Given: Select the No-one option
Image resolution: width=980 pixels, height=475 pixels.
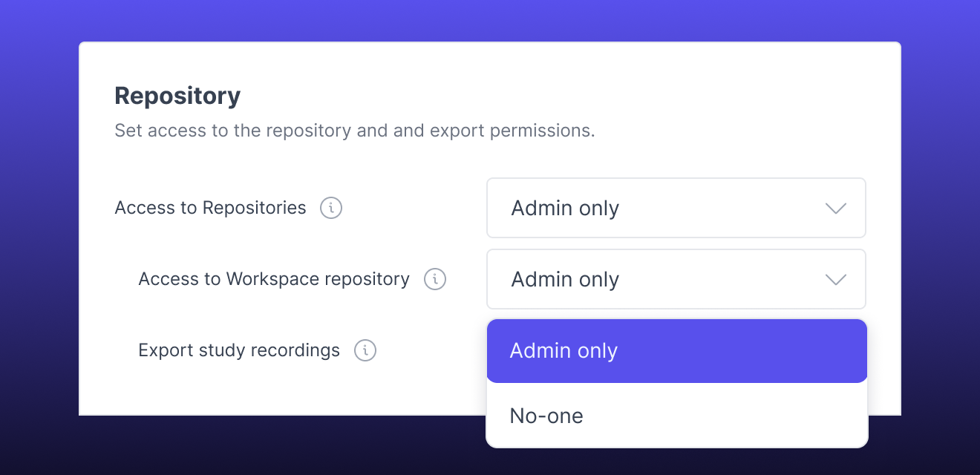Looking at the screenshot, I should coord(676,416).
